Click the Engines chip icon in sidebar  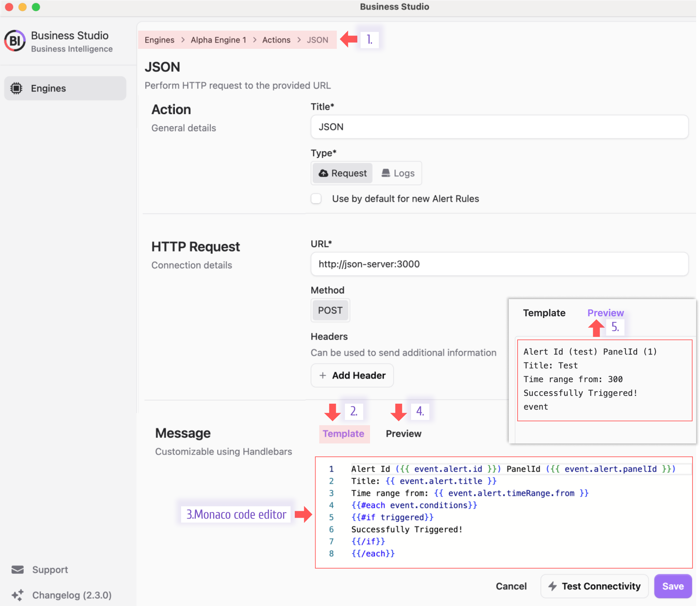tap(16, 88)
